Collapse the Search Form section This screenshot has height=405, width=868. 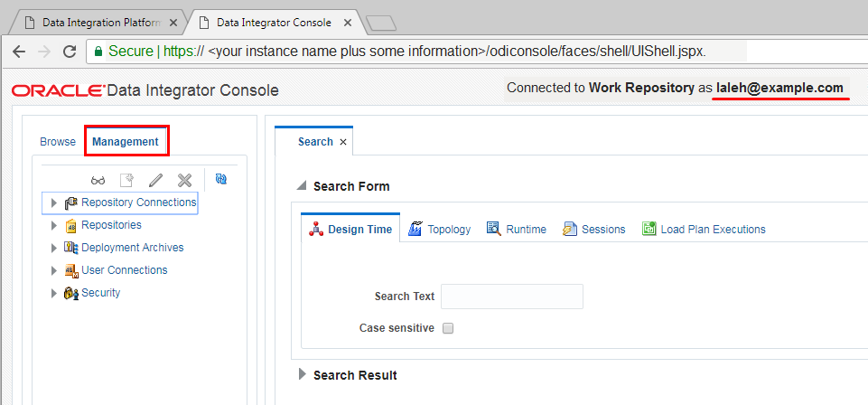pyautogui.click(x=302, y=186)
